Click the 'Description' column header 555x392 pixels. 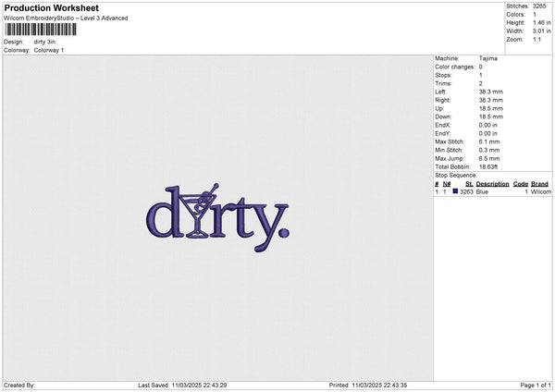tap(492, 184)
